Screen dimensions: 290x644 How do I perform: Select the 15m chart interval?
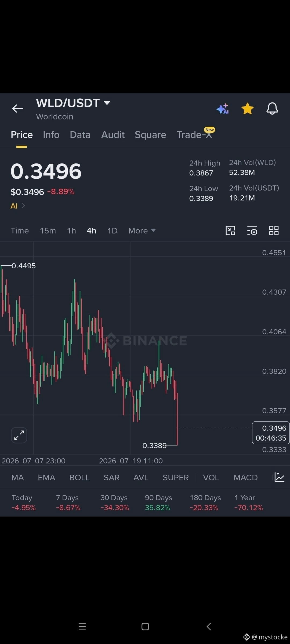tap(48, 231)
